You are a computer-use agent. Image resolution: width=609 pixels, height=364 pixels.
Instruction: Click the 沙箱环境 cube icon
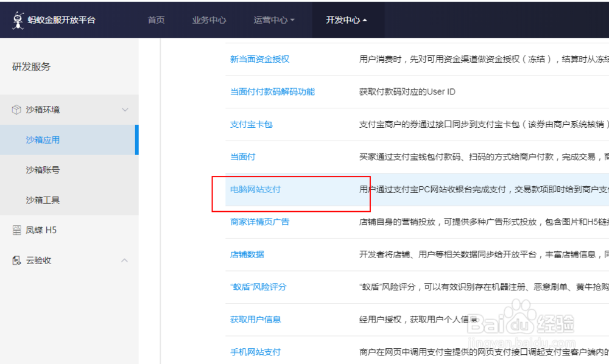[16, 110]
